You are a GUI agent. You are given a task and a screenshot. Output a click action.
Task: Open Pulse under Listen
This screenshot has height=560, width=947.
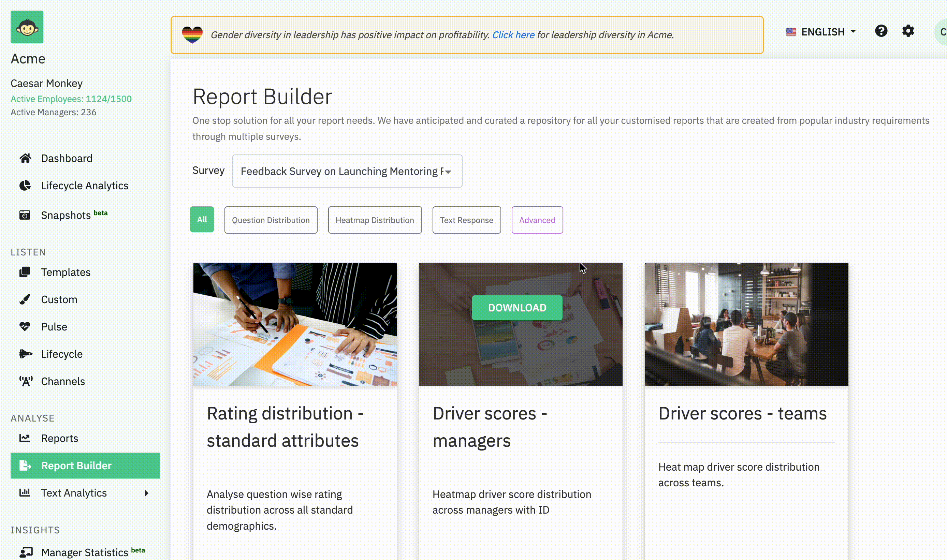54,326
